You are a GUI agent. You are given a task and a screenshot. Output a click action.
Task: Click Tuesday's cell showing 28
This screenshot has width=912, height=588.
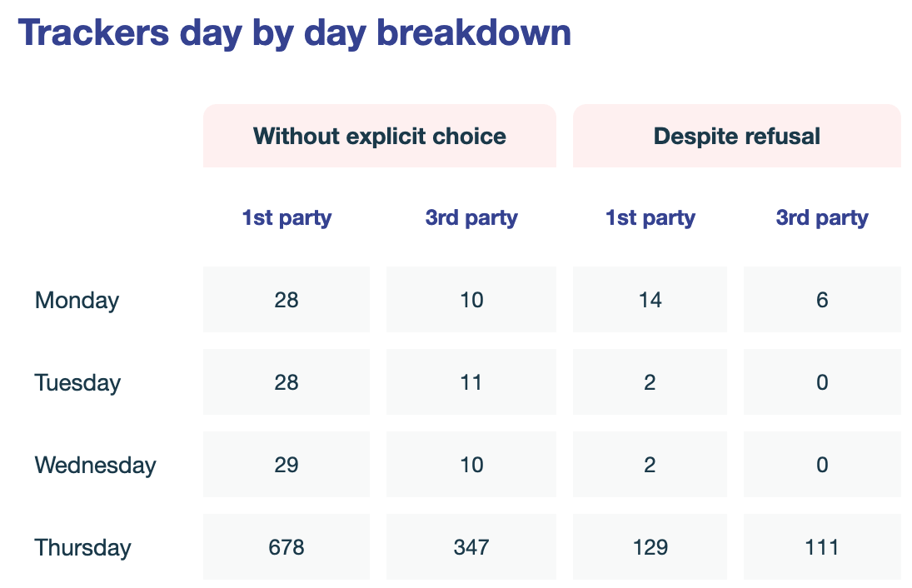pos(287,383)
